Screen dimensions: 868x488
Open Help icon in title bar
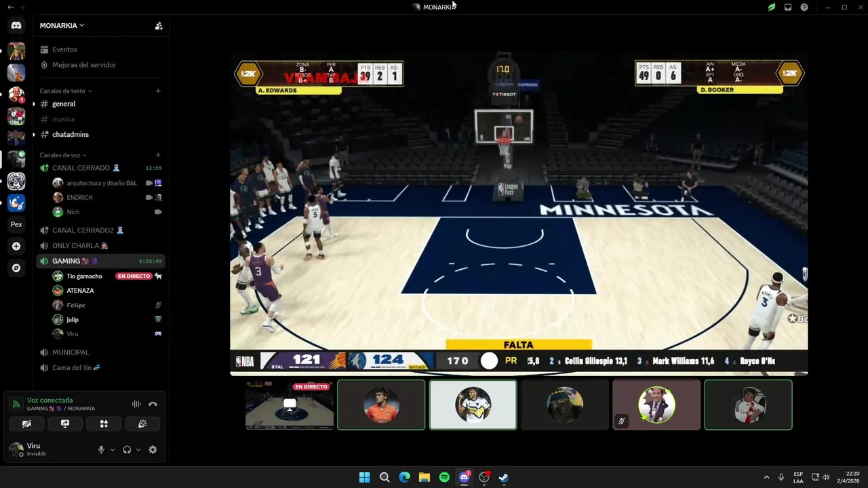coord(804,7)
